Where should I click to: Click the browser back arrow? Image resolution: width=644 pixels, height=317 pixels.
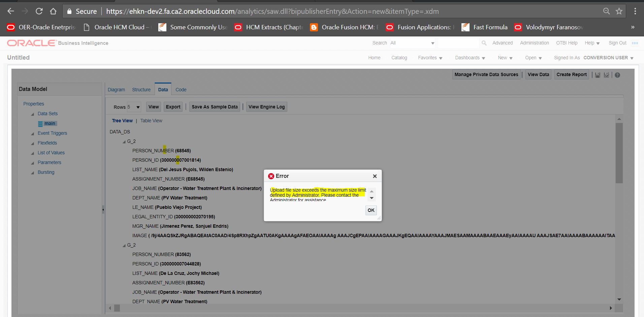(11, 11)
